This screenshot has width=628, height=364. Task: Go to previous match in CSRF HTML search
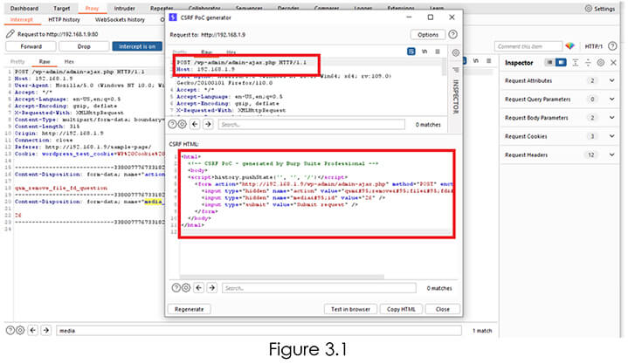point(198,287)
